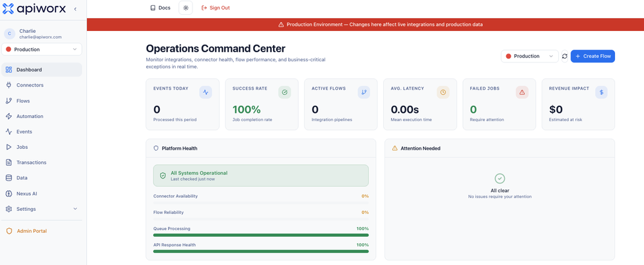
Task: Click the Revenue Impact dollar icon
Action: [x=601, y=93]
